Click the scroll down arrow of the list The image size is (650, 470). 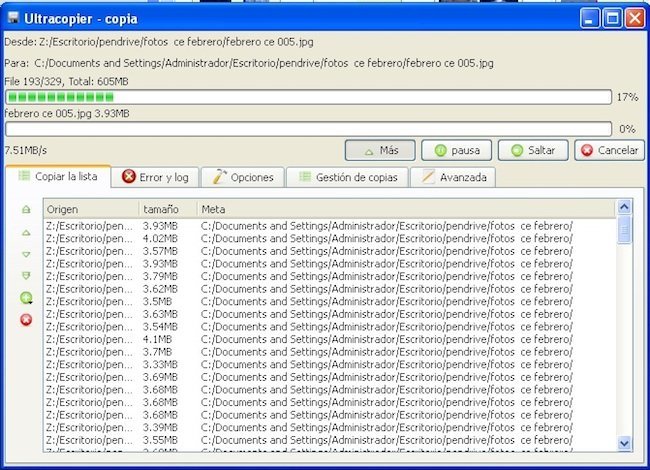[x=624, y=443]
